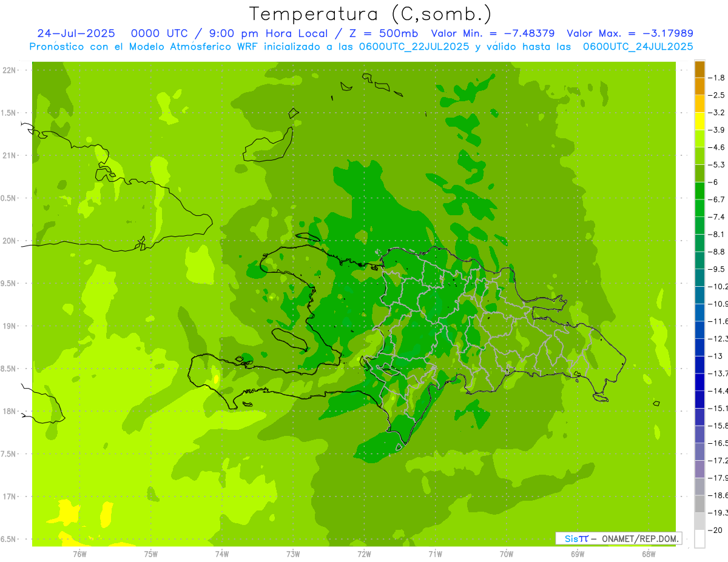728x562 pixels.
Task: Click the 71W longitude axis label
Action: [435, 554]
